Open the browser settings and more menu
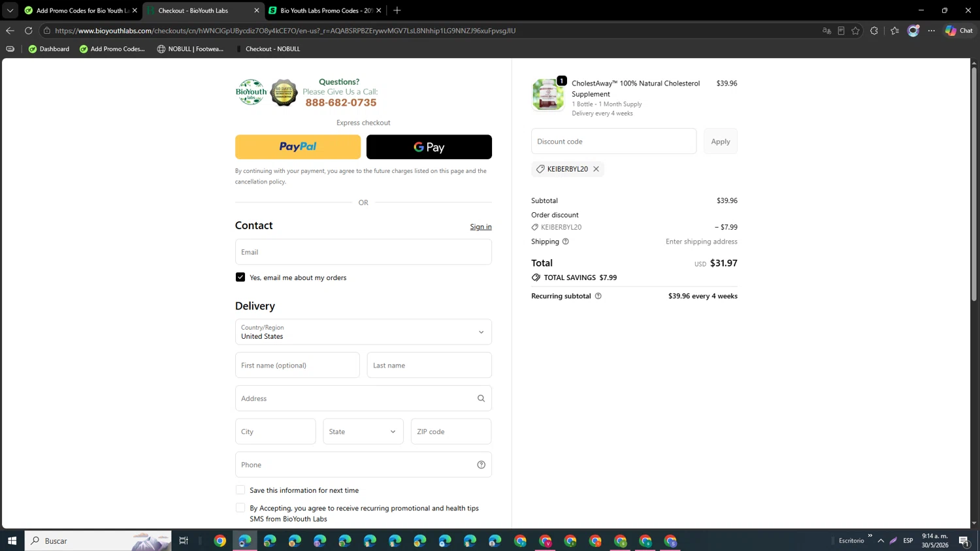Screen dimensions: 980x551 coord(932,31)
